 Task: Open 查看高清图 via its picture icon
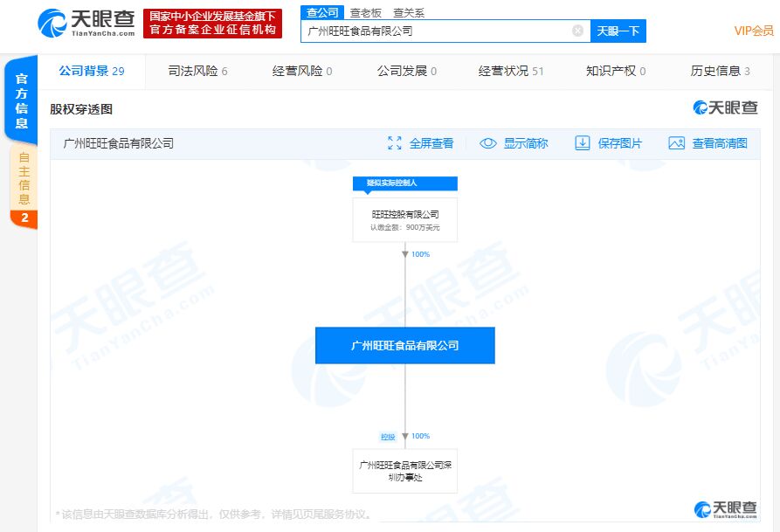[675, 143]
